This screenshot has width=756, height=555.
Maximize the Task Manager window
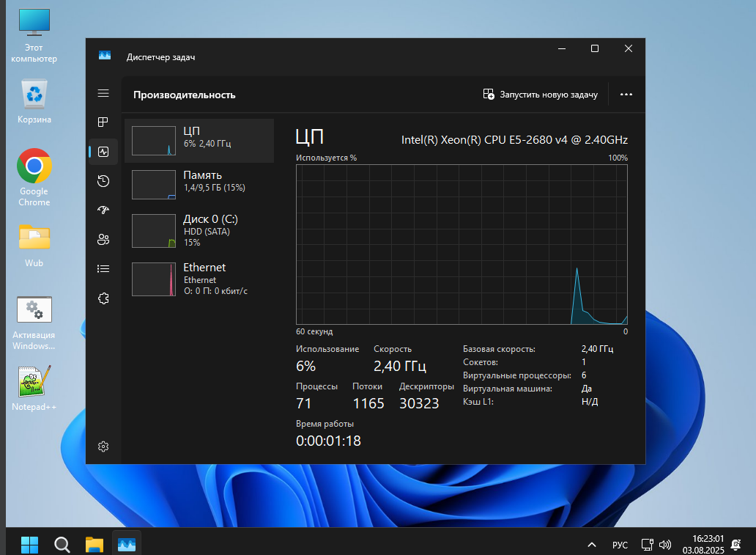tap(595, 48)
